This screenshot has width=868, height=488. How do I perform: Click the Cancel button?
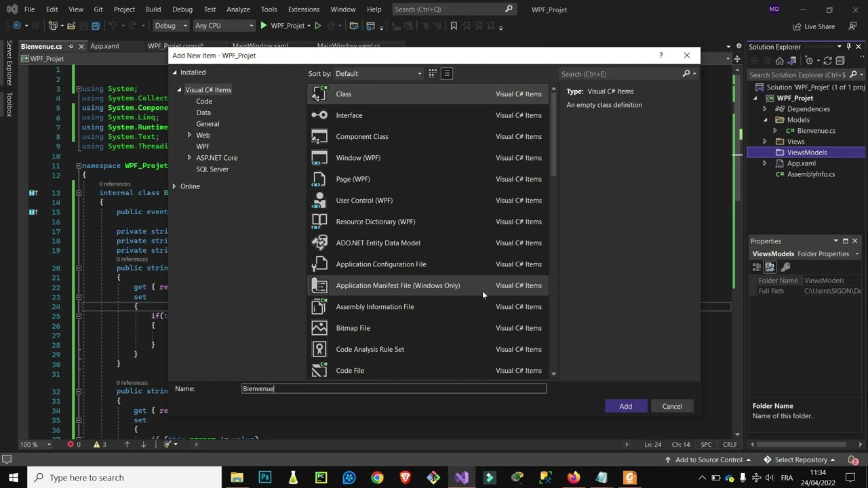[x=672, y=406]
